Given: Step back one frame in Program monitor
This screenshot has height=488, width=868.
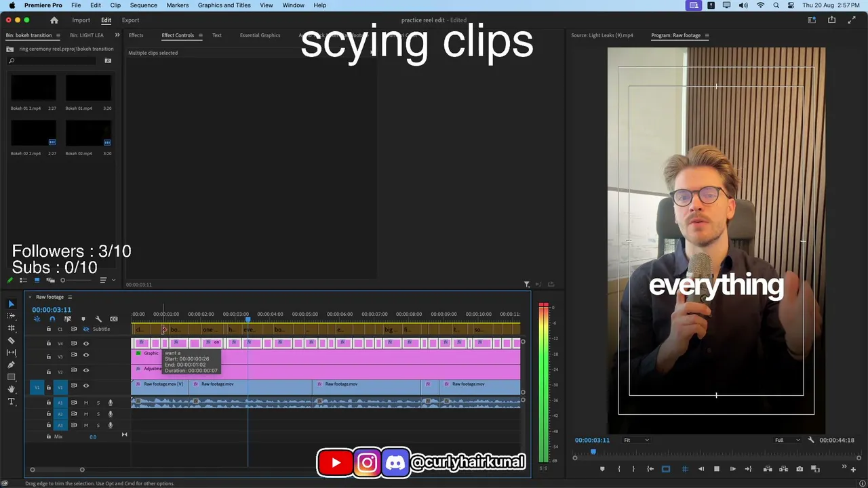Looking at the screenshot, I should 701,469.
